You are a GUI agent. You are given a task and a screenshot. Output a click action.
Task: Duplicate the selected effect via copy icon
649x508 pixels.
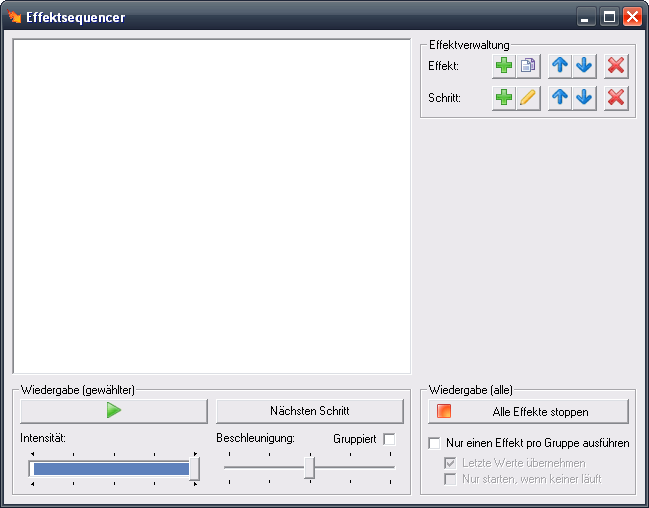(x=528, y=66)
